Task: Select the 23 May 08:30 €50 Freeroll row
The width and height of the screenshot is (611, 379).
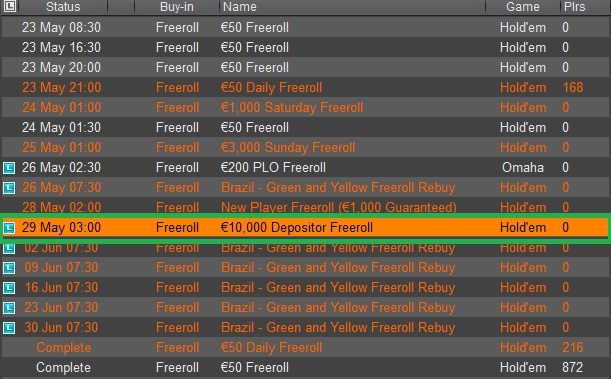Action: pos(306,27)
